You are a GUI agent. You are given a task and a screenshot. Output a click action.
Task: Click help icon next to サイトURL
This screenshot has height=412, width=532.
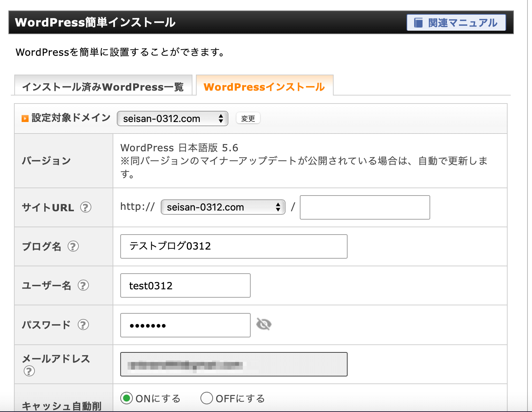(86, 207)
